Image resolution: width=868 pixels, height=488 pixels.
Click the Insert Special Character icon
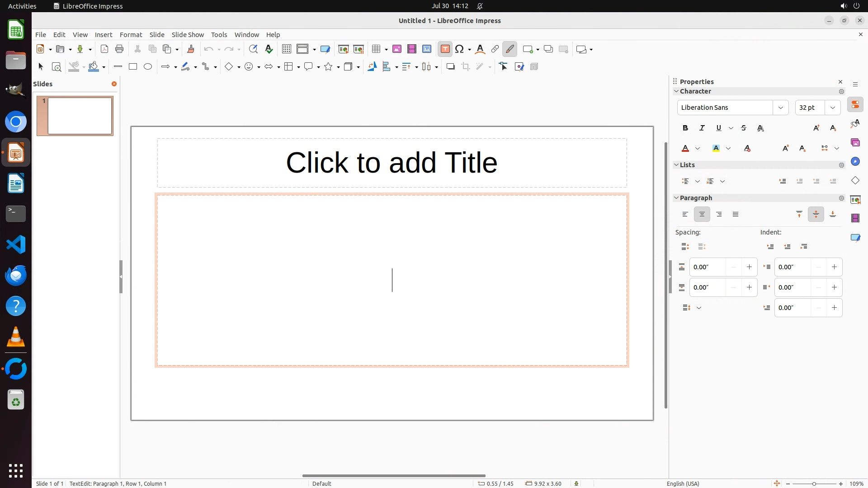(x=460, y=49)
